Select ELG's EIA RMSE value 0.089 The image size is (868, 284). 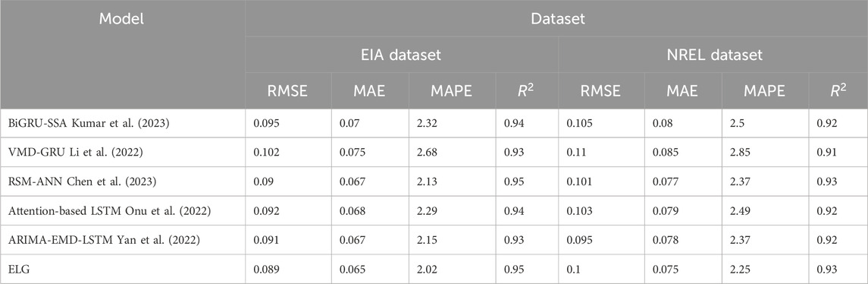[x=265, y=269]
